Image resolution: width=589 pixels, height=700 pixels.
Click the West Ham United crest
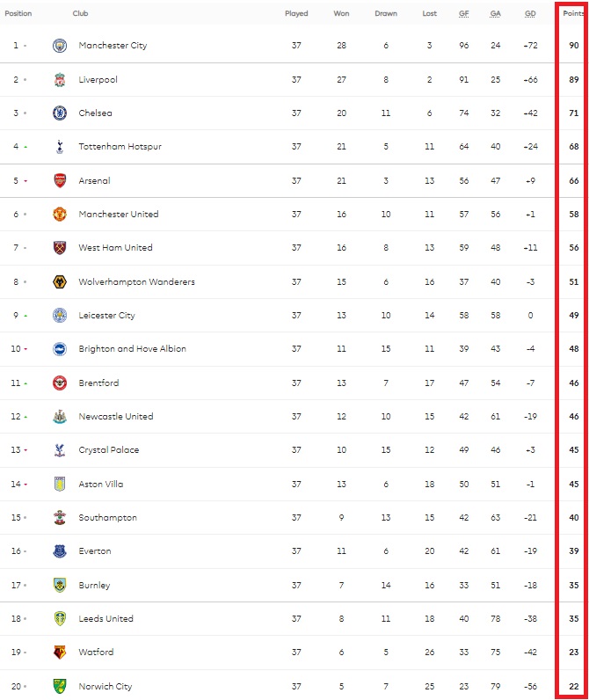coord(60,248)
